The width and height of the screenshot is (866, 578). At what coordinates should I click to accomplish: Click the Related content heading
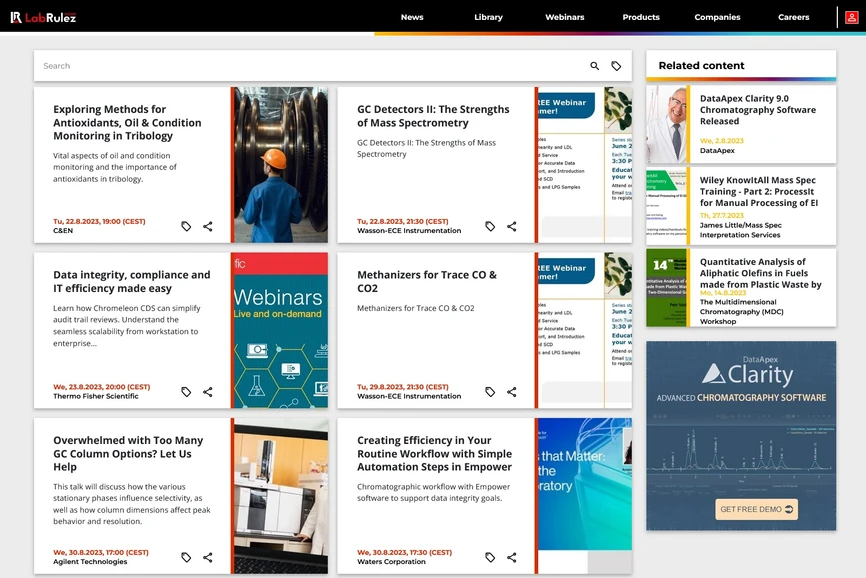[x=701, y=66]
